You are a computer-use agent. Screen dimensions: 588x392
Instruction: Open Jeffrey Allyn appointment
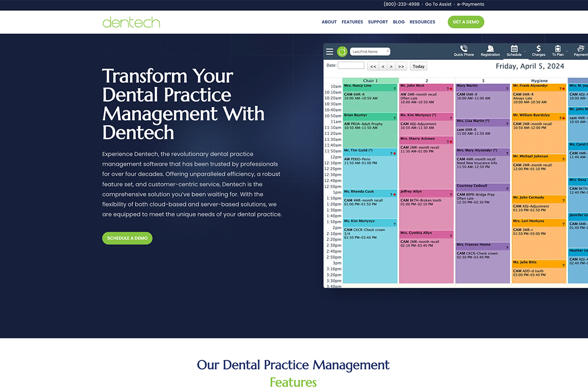pyautogui.click(x=426, y=209)
